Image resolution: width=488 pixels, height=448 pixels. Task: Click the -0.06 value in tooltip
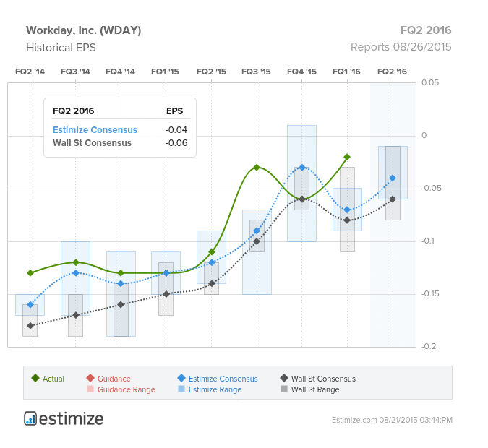[x=176, y=143]
